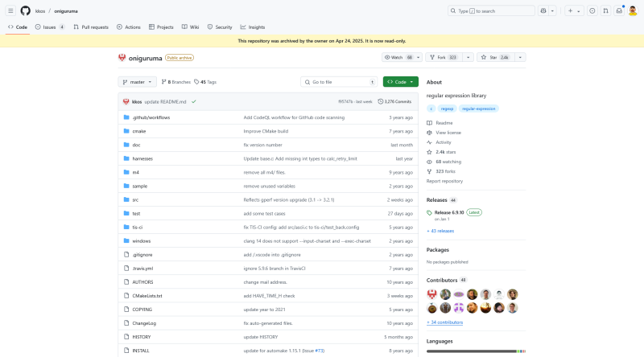Switch to the Wiki tab
The width and height of the screenshot is (644, 357).
pyautogui.click(x=191, y=27)
